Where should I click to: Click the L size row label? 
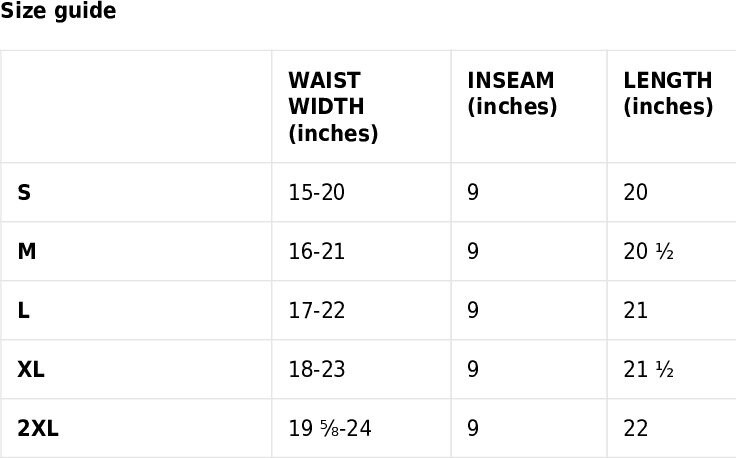[23, 311]
